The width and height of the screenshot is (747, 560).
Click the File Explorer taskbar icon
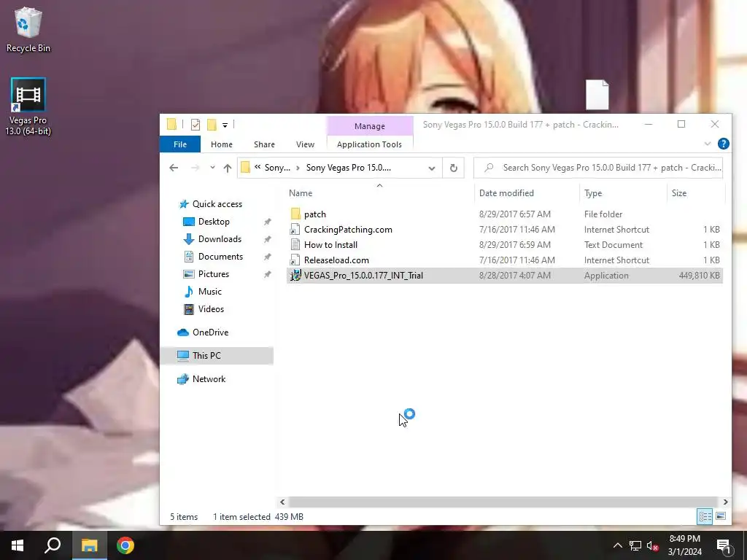coord(89,545)
